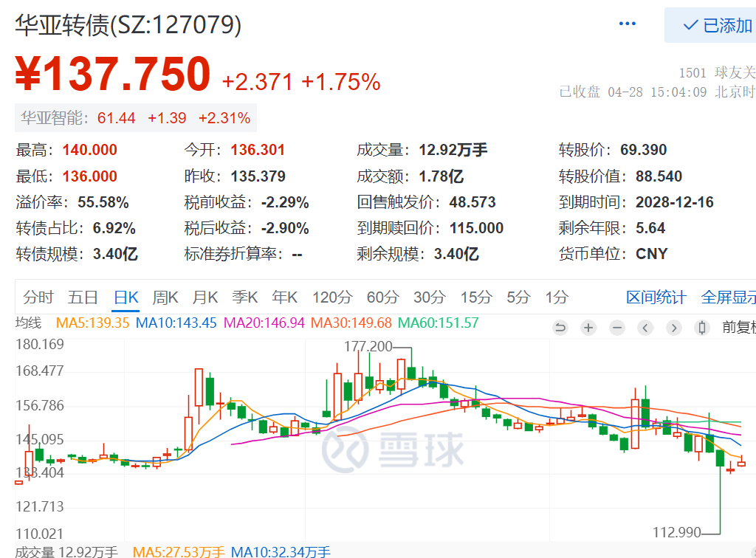The width and height of the screenshot is (756, 558).
Task: Click the candlestick chart style icon
Action: click(x=702, y=328)
